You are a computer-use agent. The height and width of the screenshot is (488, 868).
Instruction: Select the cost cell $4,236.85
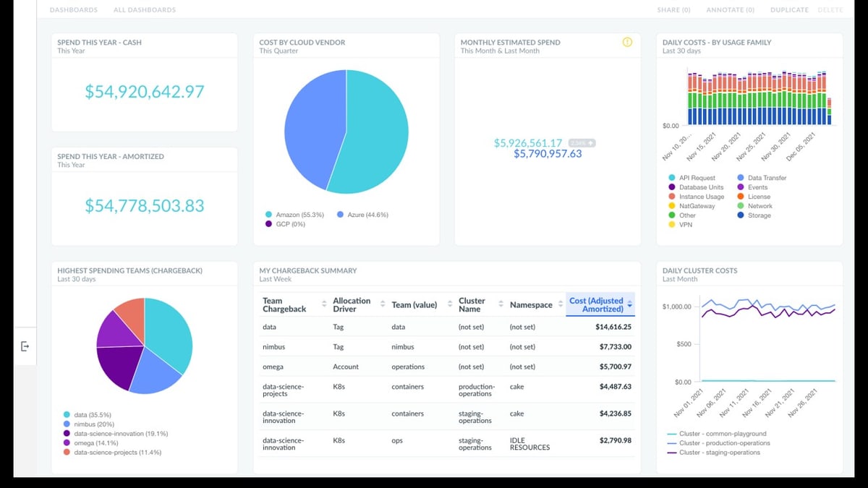pyautogui.click(x=616, y=414)
